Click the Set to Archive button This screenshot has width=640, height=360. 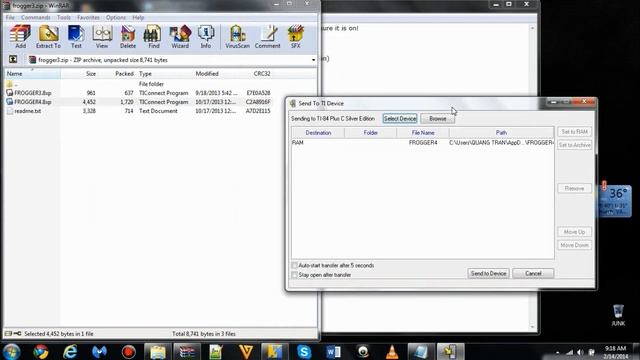click(574, 145)
